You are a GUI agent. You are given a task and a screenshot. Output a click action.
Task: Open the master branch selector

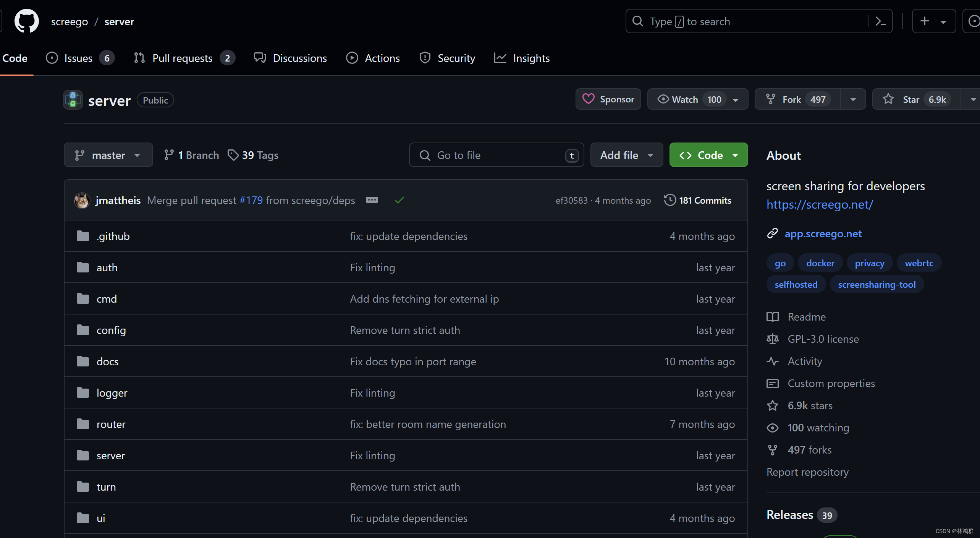point(108,155)
